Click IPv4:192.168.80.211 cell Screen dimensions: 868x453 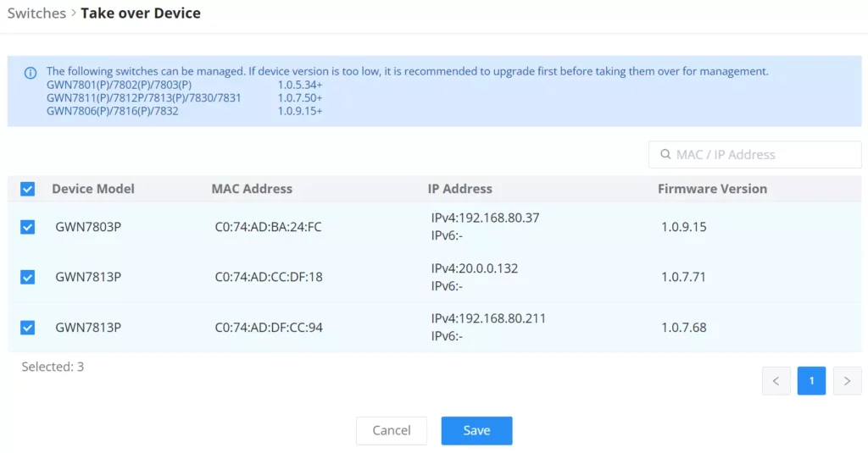[488, 318]
